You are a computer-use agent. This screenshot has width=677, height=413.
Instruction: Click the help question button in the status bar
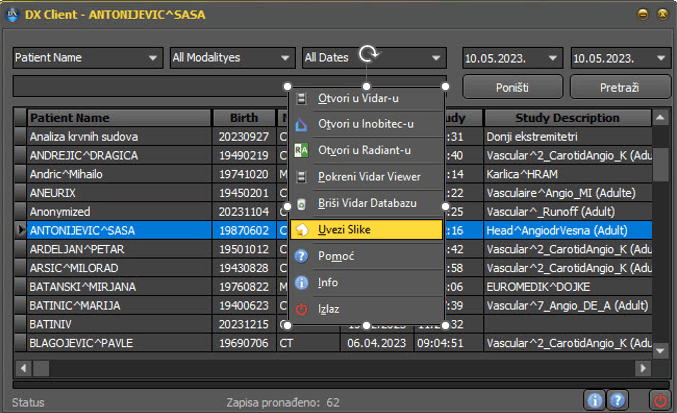coord(618,400)
